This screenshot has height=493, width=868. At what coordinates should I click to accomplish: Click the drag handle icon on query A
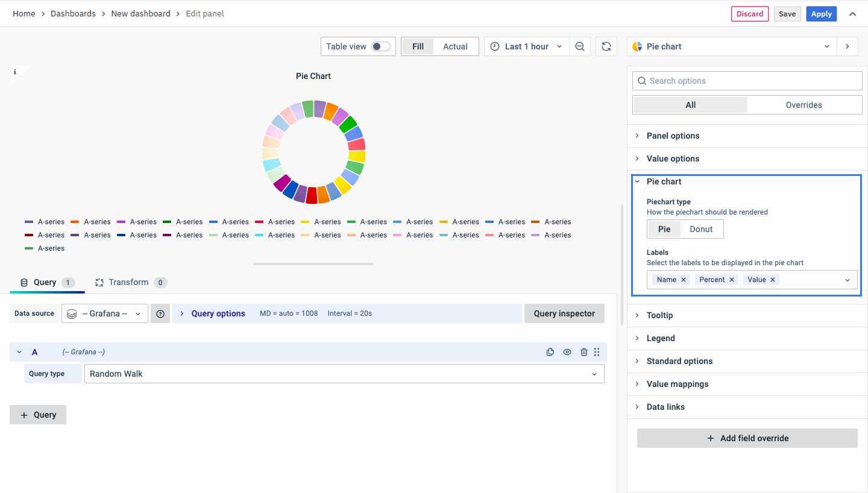(x=597, y=352)
